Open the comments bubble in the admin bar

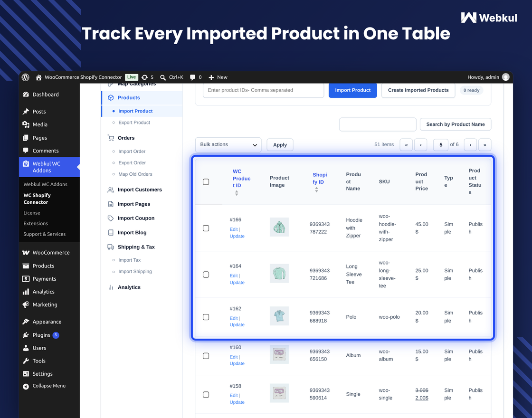pyautogui.click(x=192, y=77)
